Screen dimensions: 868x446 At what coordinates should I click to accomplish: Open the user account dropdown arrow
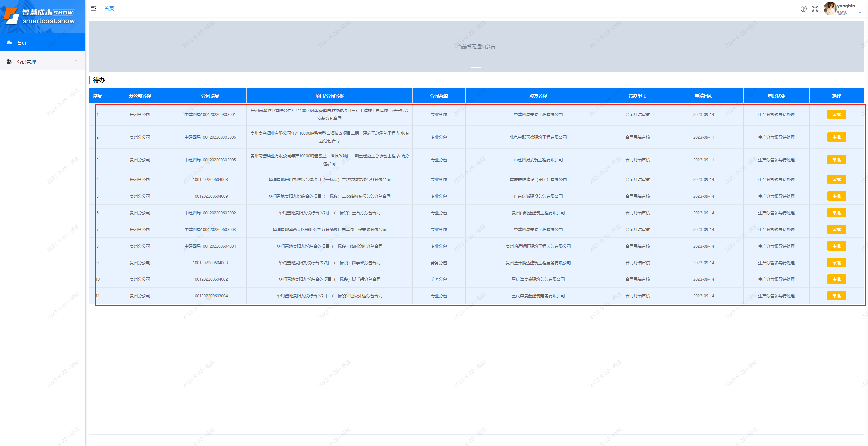[860, 12]
